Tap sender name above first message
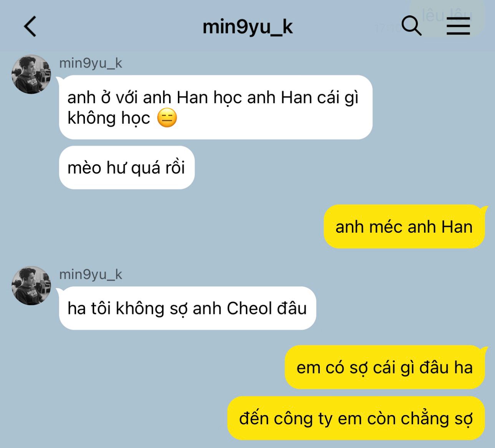Screen dimensions: 495x448 point(91,63)
